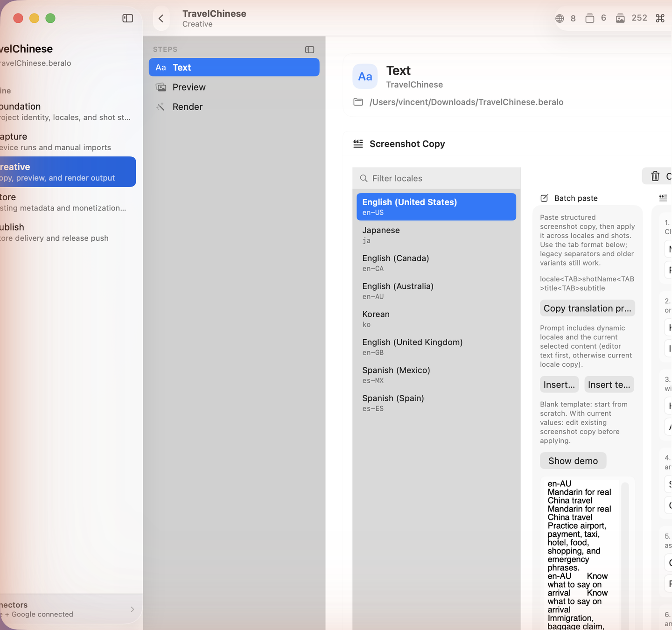672x630 pixels.
Task: Expand the Connectors row chevron
Action: [133, 609]
